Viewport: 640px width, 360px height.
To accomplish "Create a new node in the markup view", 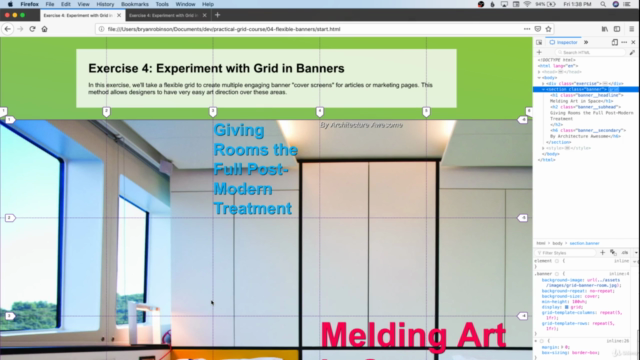I will tap(539, 52).
